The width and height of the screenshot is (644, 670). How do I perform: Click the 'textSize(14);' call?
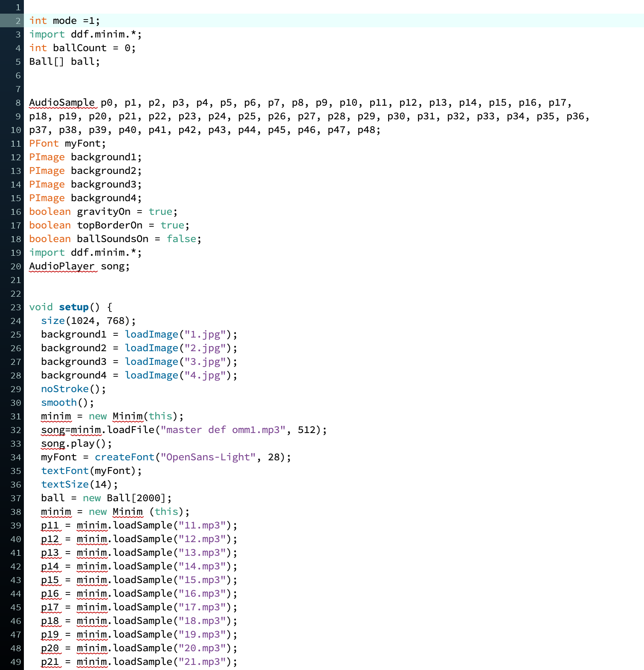click(79, 484)
